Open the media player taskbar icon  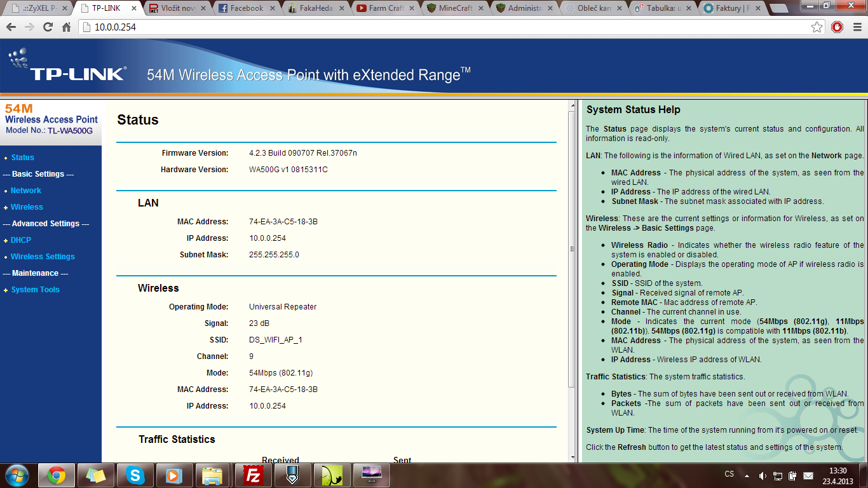(175, 475)
